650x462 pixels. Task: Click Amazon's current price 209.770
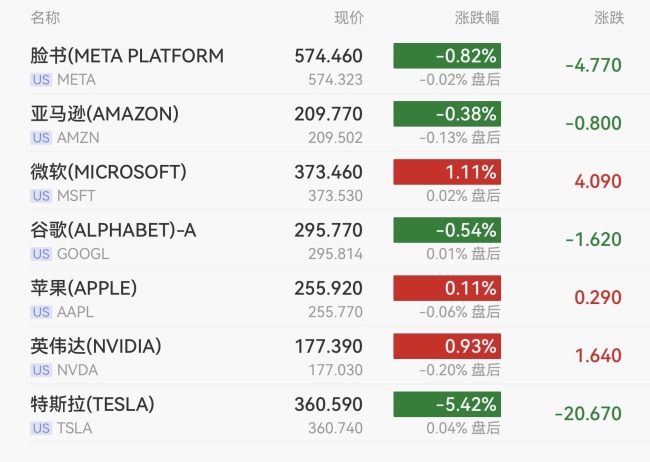coord(328,114)
